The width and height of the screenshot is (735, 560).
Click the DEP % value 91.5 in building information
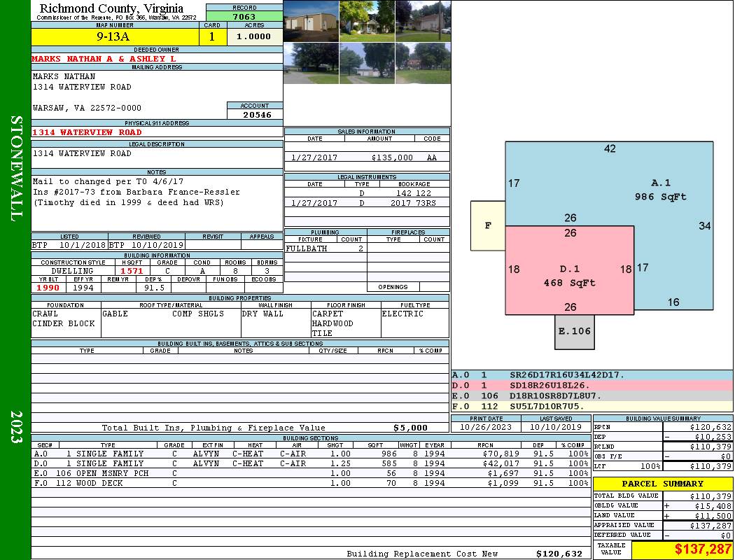[154, 288]
